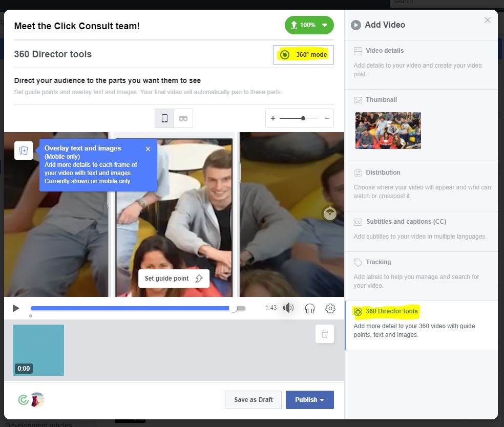
Task: Switch to VR headset preview
Action: click(x=183, y=118)
